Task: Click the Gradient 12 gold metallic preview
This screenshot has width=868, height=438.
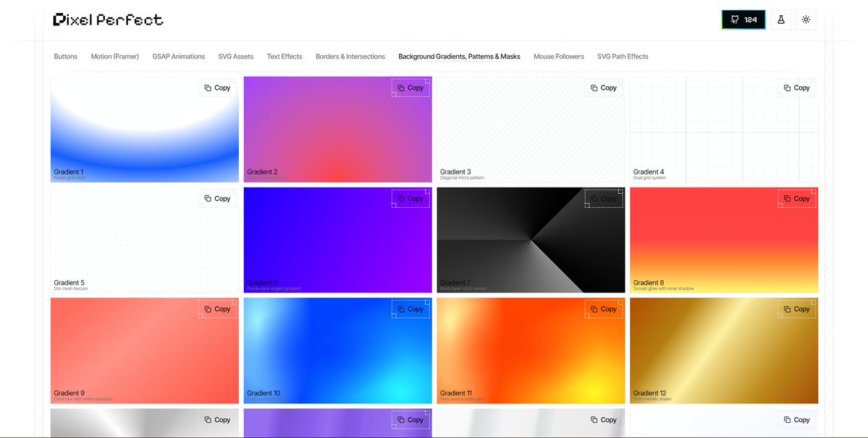Action: coord(724,351)
